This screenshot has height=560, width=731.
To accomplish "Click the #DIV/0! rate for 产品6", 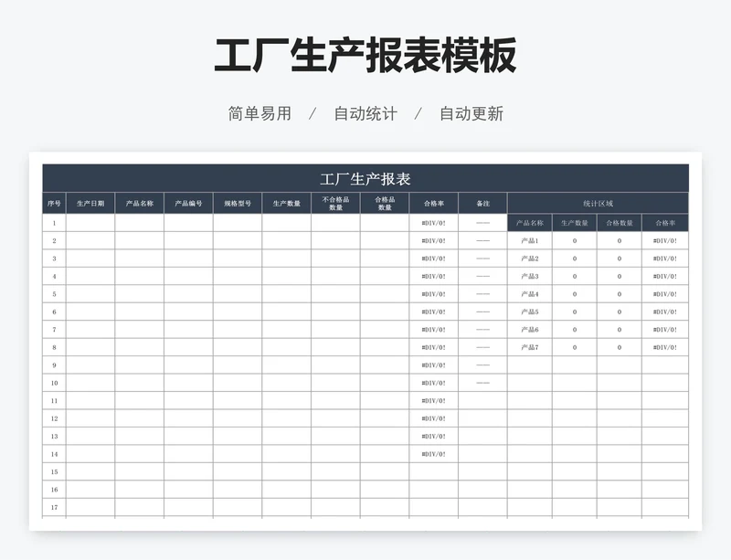I will click(x=665, y=330).
